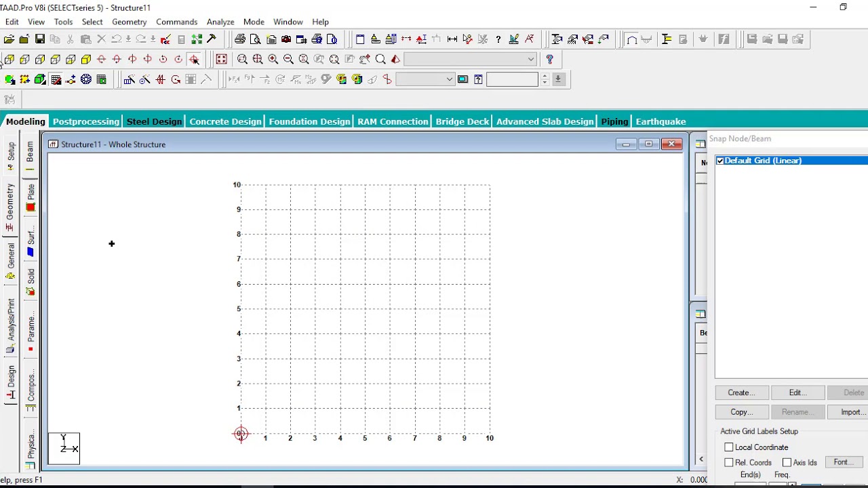Select the Front View cube icon
The height and width of the screenshot is (488, 868).
[9, 60]
